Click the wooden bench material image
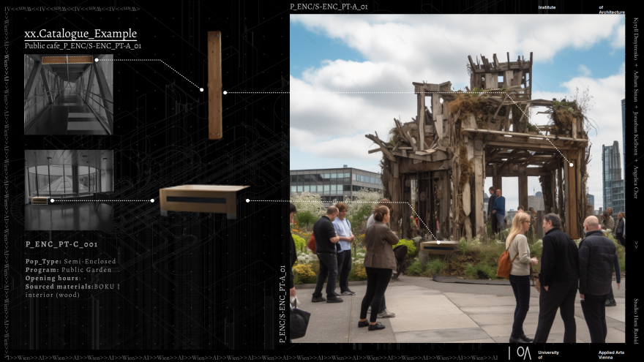 point(203,200)
